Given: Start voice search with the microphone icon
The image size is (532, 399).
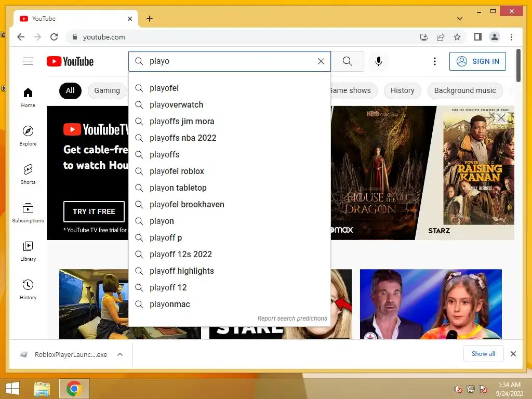Looking at the screenshot, I should pos(379,61).
